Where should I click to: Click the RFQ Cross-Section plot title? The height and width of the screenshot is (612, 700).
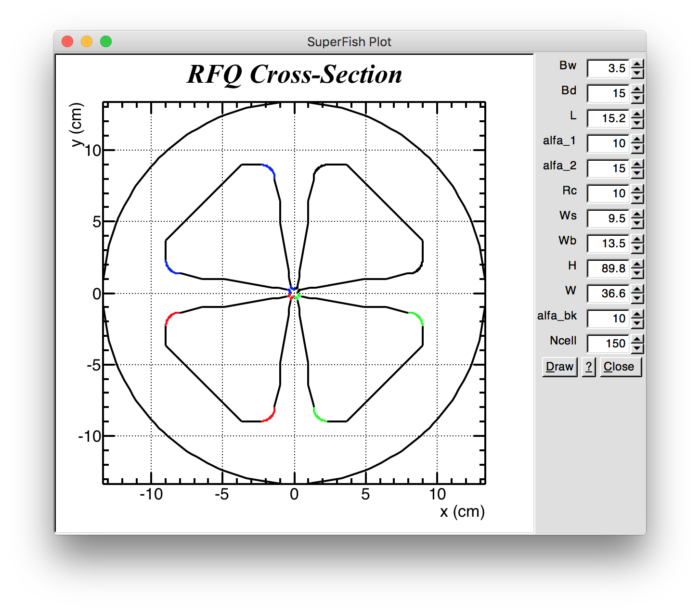pyautogui.click(x=294, y=75)
